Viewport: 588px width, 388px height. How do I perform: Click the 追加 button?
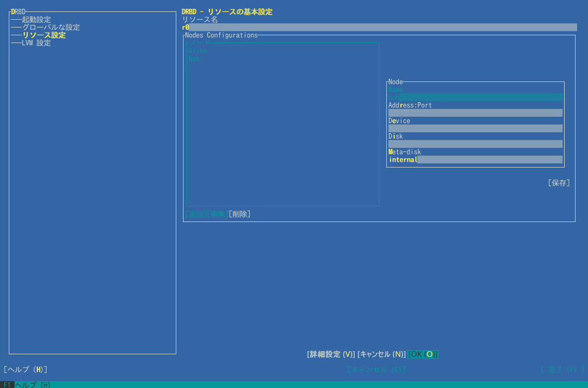click(x=196, y=214)
